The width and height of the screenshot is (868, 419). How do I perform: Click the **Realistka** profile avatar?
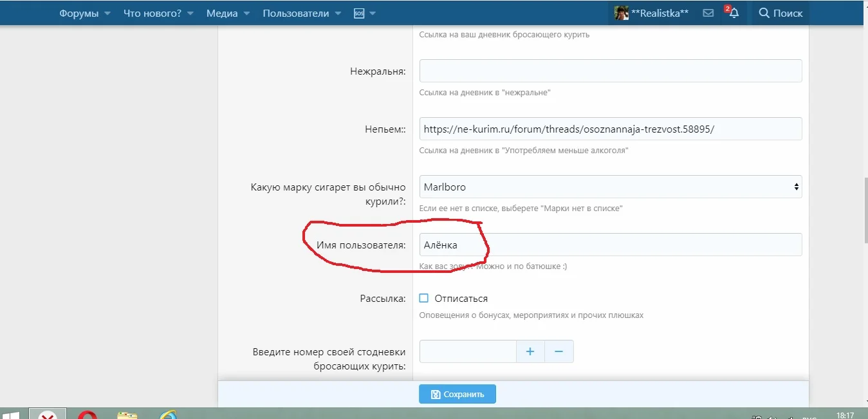(x=620, y=12)
